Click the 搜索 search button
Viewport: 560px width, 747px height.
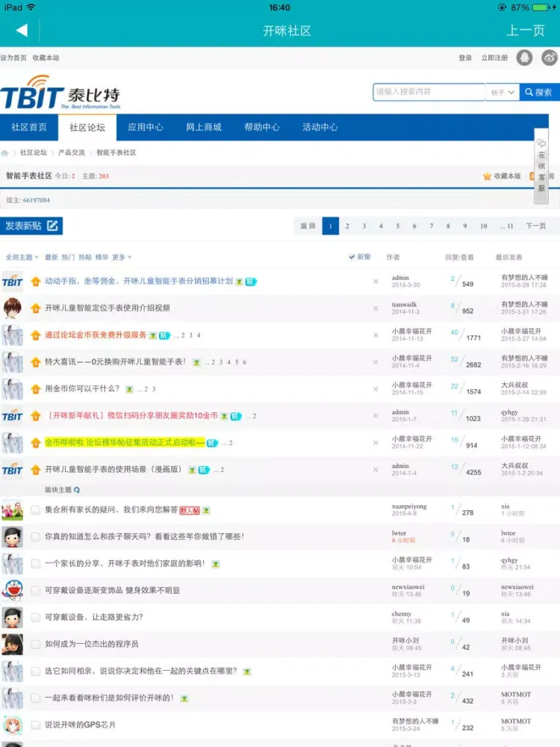click(538, 92)
